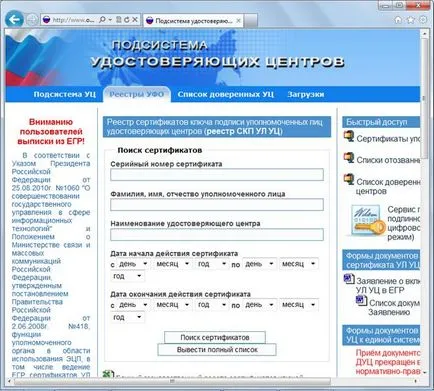Open start date 'с' день dropdown
Image resolution: width=434 pixels, height=391 pixels.
point(133,264)
